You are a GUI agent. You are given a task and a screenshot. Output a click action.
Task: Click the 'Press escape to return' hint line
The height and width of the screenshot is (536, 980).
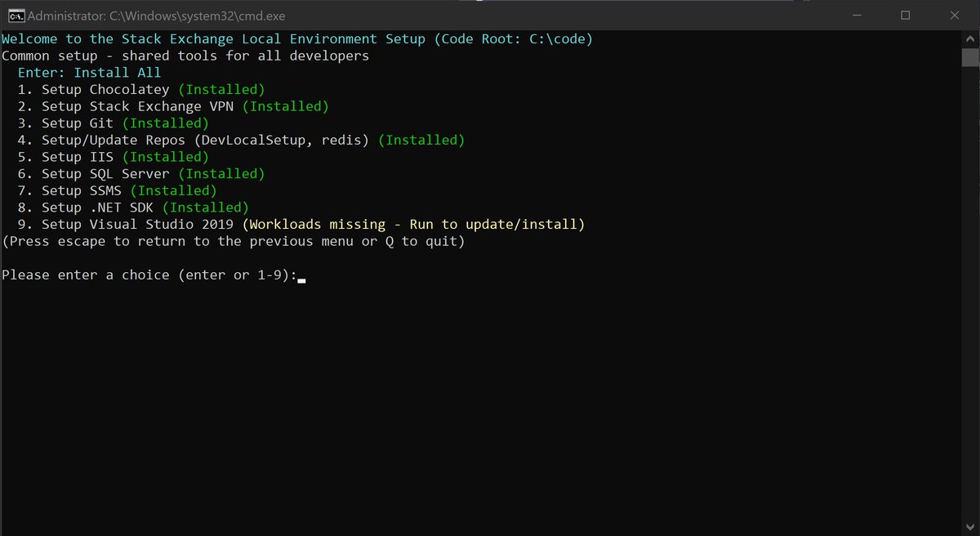coord(234,241)
